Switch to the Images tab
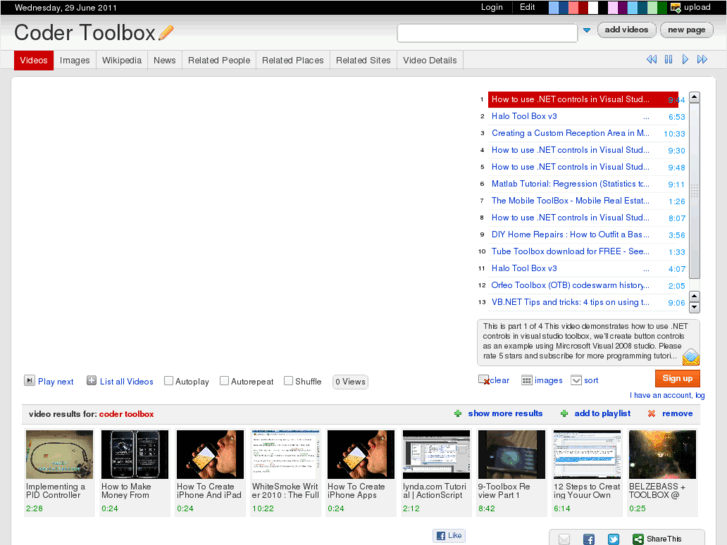 click(x=75, y=60)
